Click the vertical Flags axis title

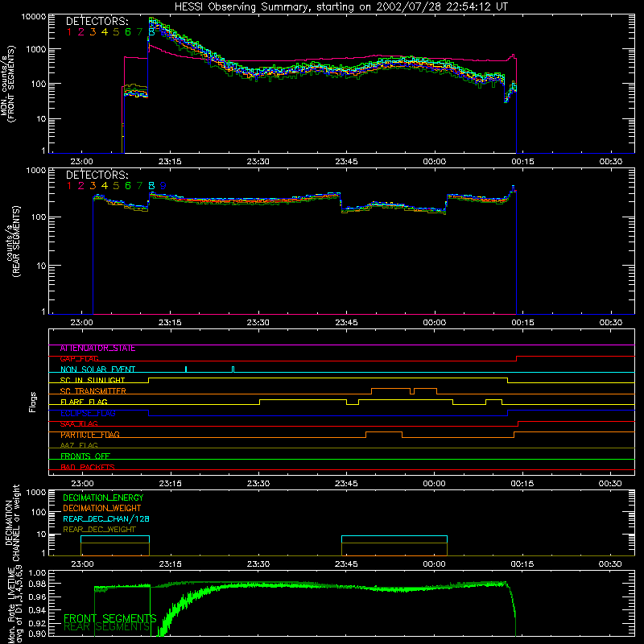tap(33, 402)
